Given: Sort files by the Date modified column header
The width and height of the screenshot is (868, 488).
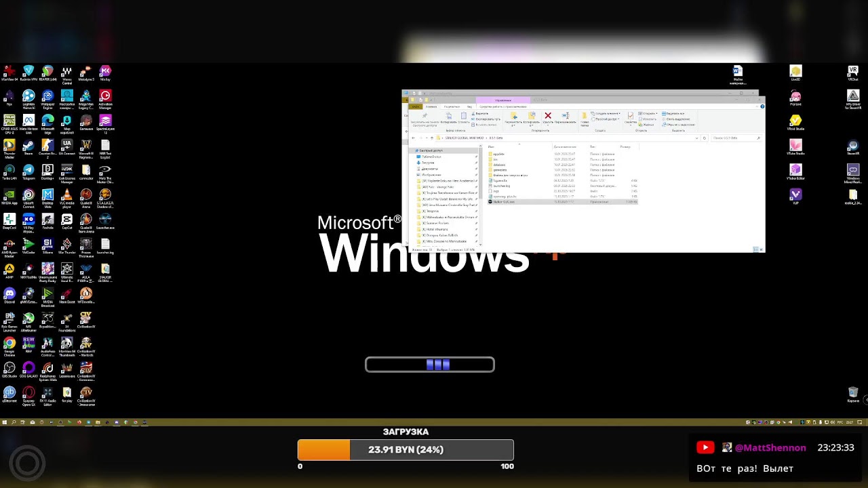Looking at the screenshot, I should coord(565,146).
